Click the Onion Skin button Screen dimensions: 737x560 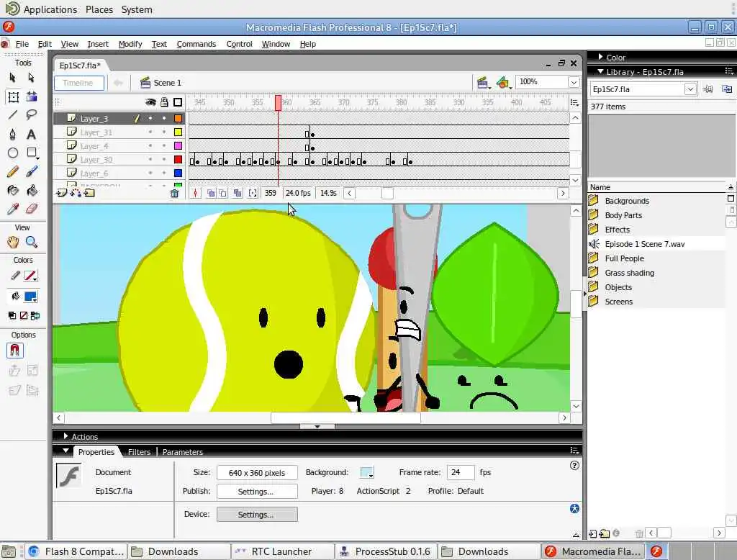pyautogui.click(x=211, y=193)
